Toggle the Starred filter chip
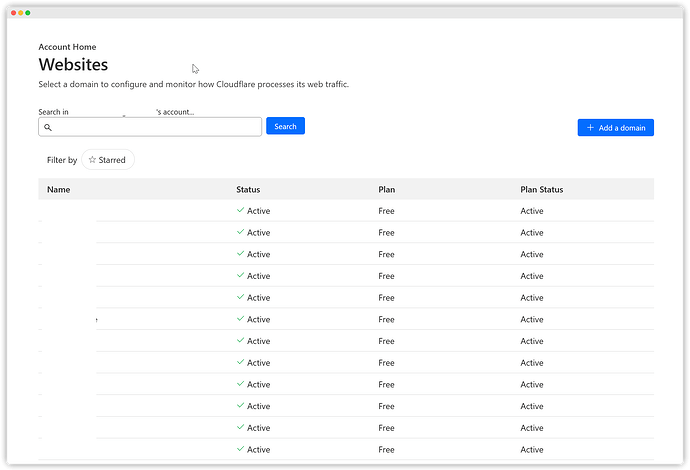This screenshot has height=470, width=690. click(x=108, y=160)
